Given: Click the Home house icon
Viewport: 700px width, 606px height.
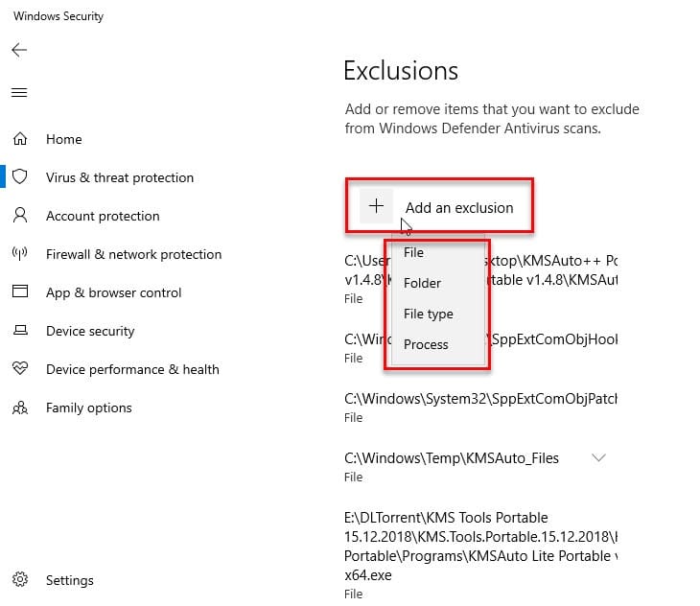Looking at the screenshot, I should click(20, 139).
